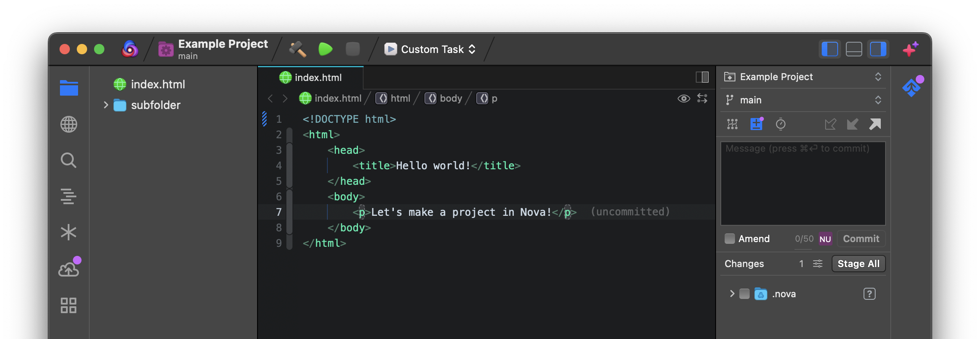Screen dimensions: 980x339
Task: Click the stash timer icon
Action: 780,124
